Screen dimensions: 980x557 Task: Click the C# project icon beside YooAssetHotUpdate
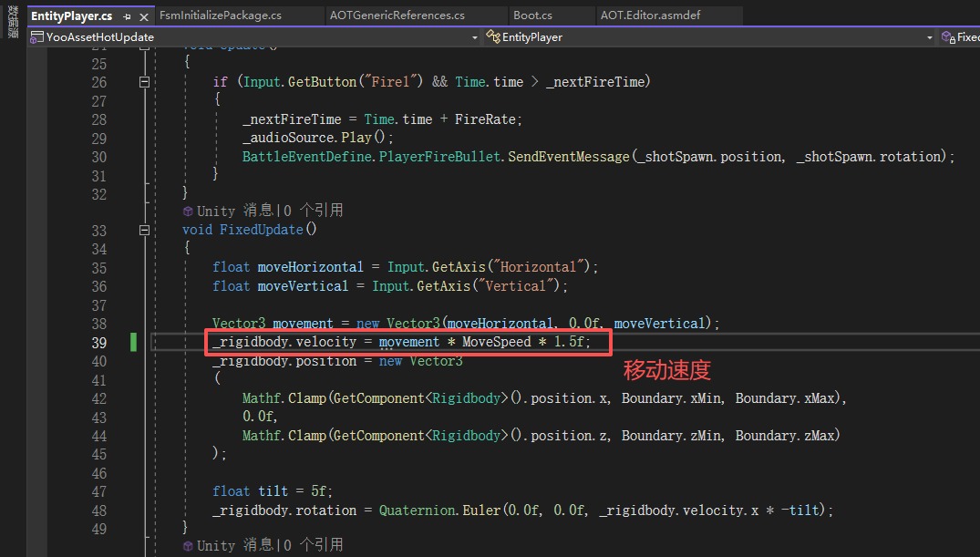pyautogui.click(x=36, y=37)
